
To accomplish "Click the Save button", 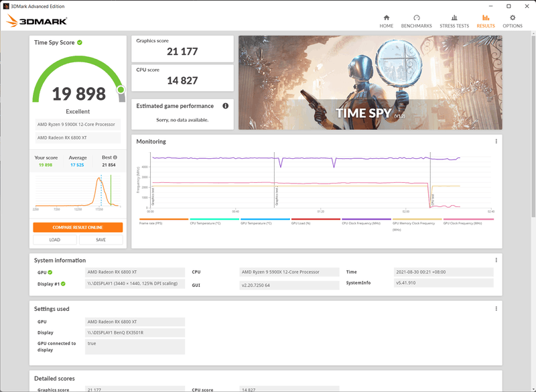I will tap(101, 240).
